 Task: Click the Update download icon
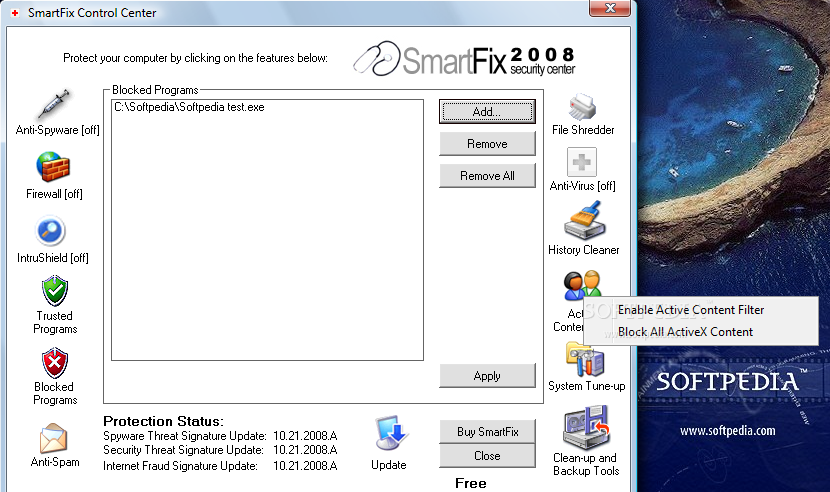pyautogui.click(x=391, y=434)
